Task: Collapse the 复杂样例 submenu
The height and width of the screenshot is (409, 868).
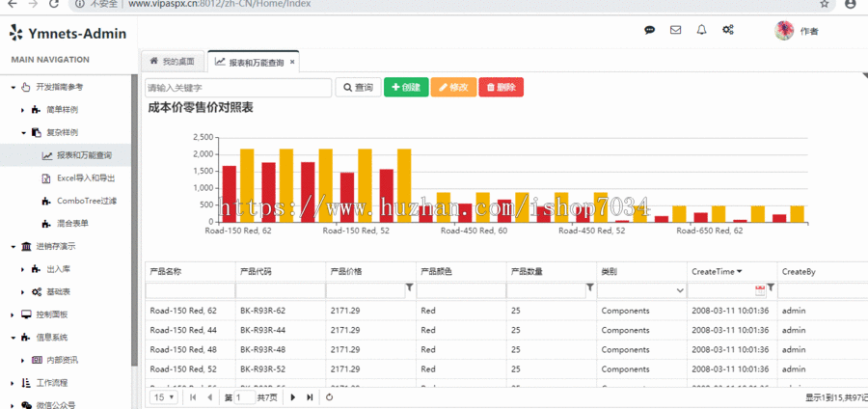Action: (x=23, y=133)
